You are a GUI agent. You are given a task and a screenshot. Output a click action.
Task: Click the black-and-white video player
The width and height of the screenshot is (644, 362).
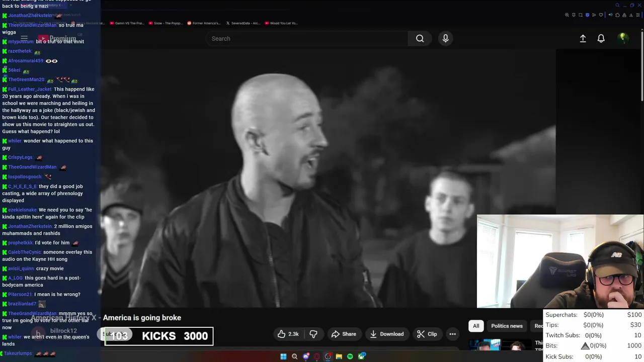328,178
